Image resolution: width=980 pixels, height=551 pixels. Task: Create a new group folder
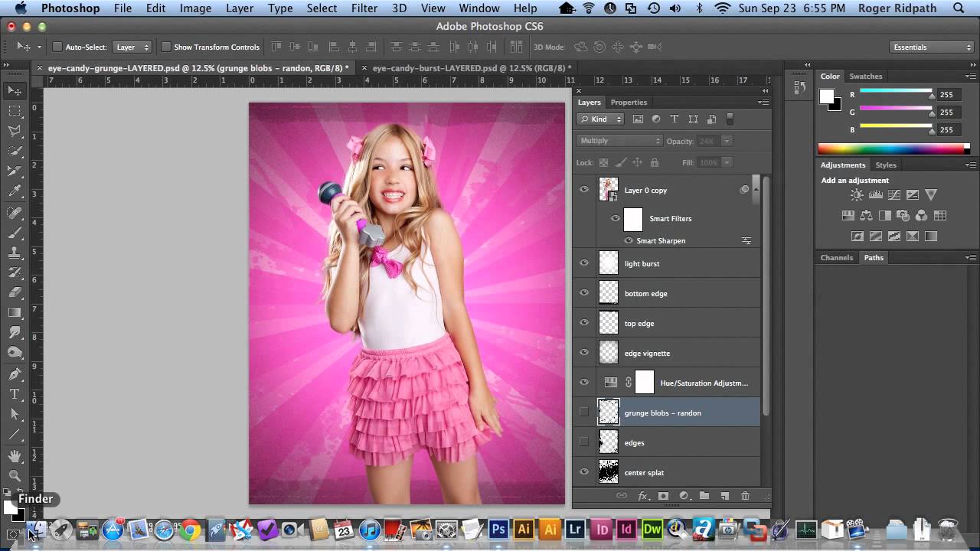pos(704,496)
